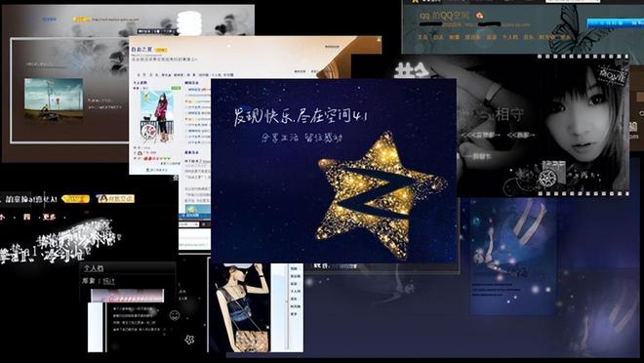Click the penguin yellow-diamond button

click(x=115, y=198)
